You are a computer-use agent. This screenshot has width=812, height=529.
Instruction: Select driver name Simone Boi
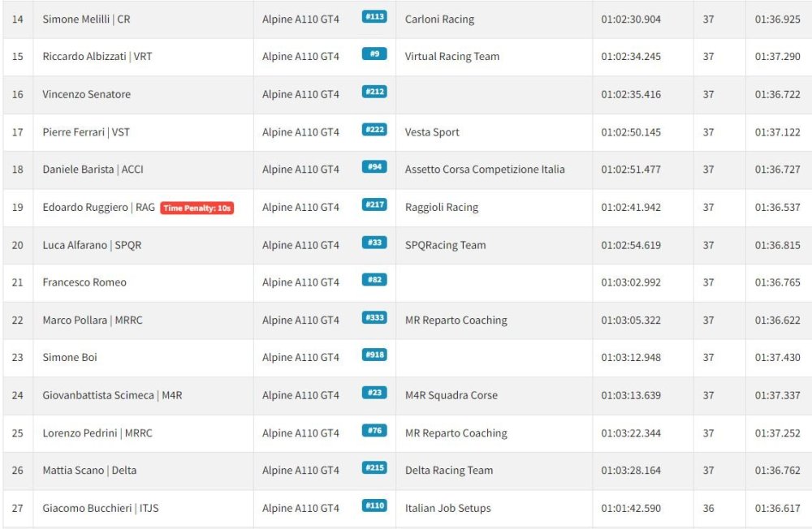point(69,357)
